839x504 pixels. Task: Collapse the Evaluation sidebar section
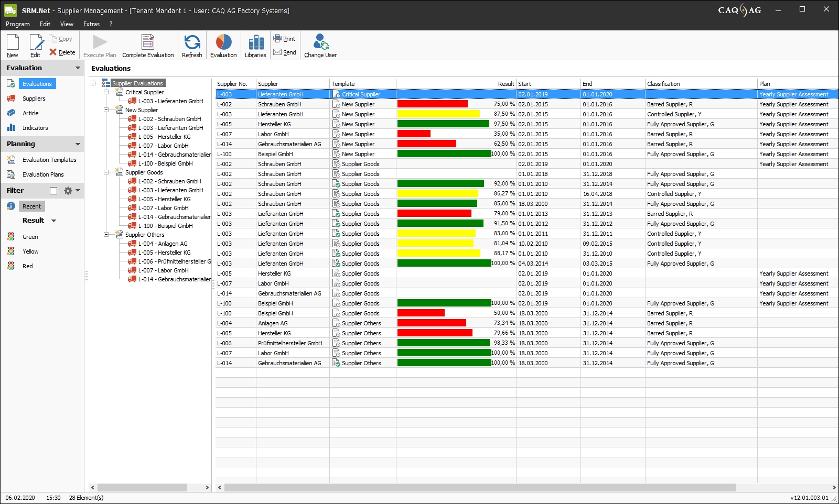pos(78,68)
